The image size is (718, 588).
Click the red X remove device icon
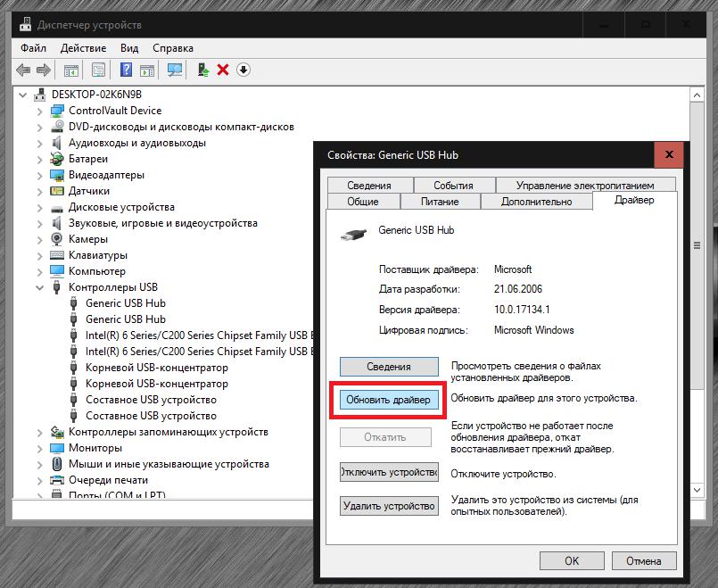tap(223, 70)
